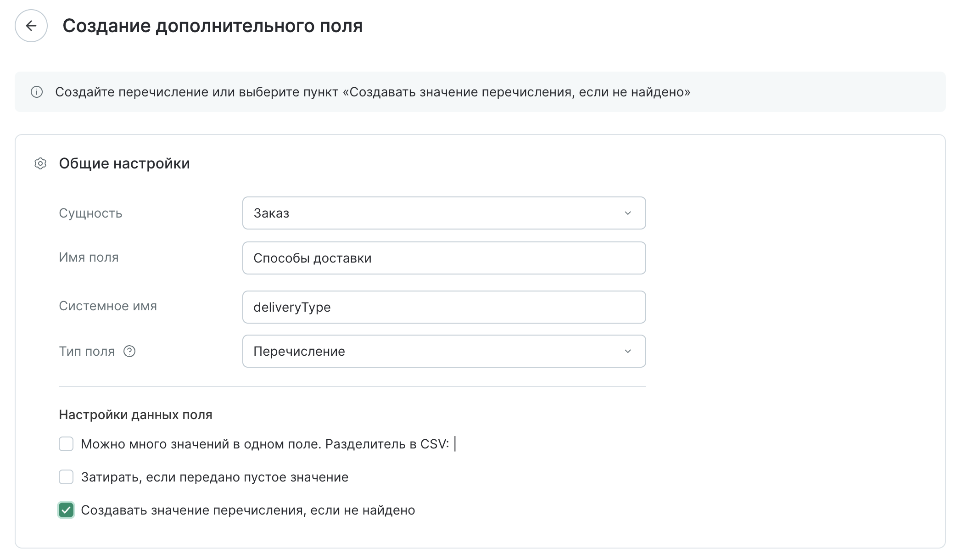Click the info icon in the notification banner
The image size is (962, 560).
click(x=36, y=92)
